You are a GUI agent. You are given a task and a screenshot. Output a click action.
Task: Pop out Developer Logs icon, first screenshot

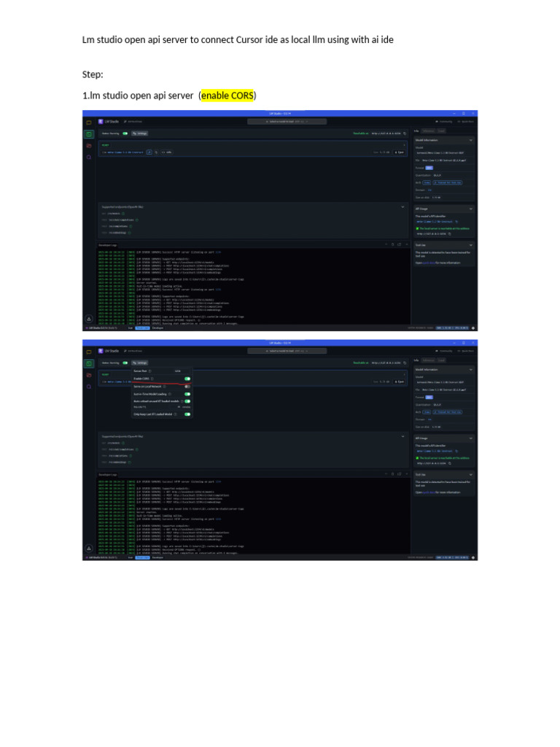(400, 244)
